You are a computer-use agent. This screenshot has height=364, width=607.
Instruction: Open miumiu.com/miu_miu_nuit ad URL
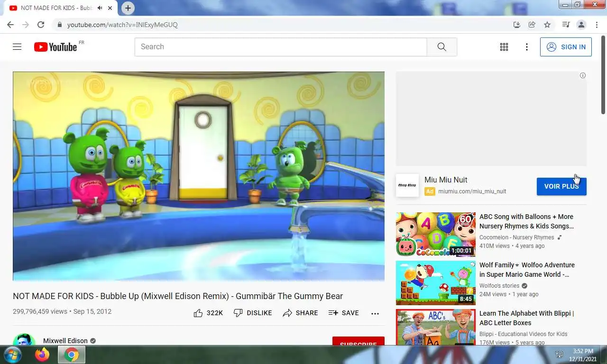(x=472, y=191)
